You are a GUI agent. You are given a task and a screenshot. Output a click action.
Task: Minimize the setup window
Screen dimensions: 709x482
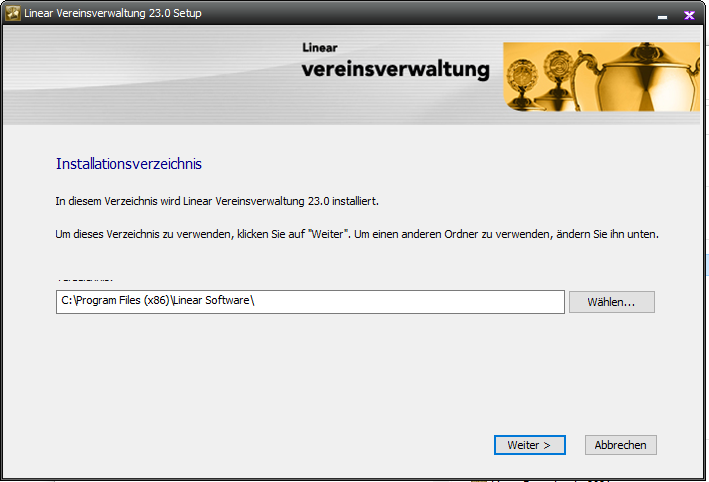click(662, 16)
